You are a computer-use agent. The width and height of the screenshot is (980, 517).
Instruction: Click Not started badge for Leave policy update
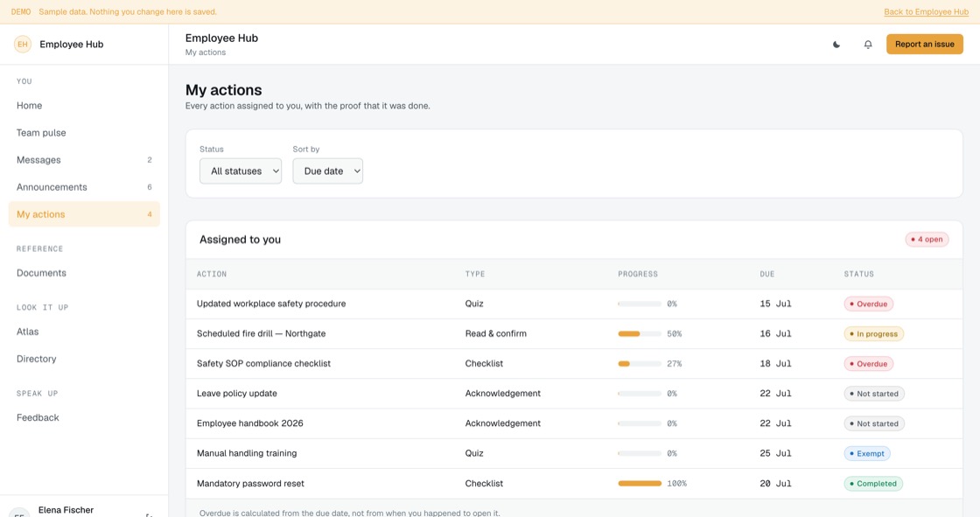click(x=874, y=394)
